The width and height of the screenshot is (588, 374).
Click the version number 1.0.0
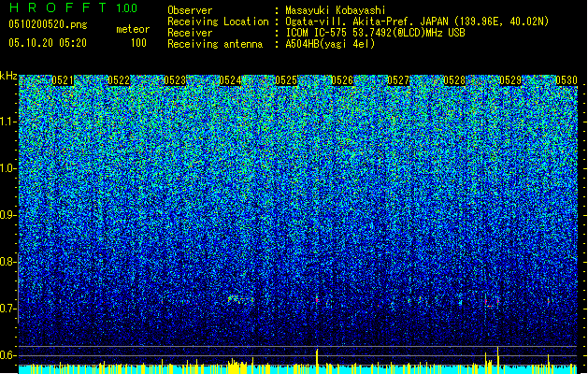point(127,8)
